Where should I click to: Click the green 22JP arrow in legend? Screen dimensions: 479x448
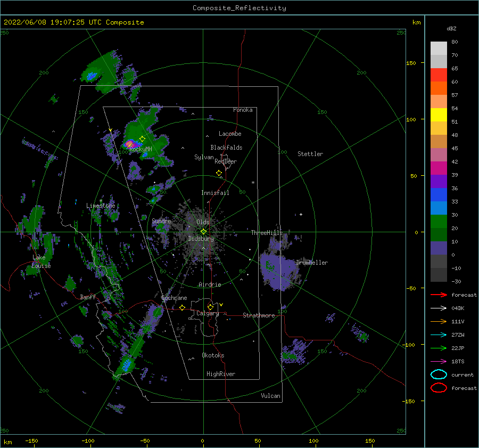[x=439, y=348]
